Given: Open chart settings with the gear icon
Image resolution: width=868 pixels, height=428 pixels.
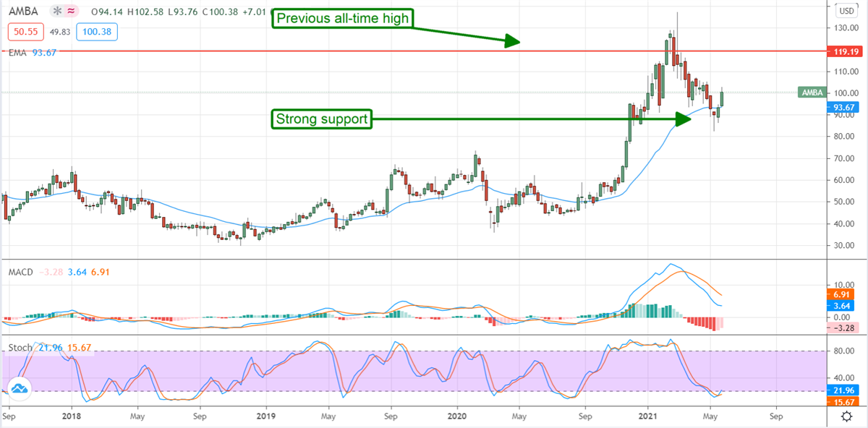Looking at the screenshot, I should point(845,416).
